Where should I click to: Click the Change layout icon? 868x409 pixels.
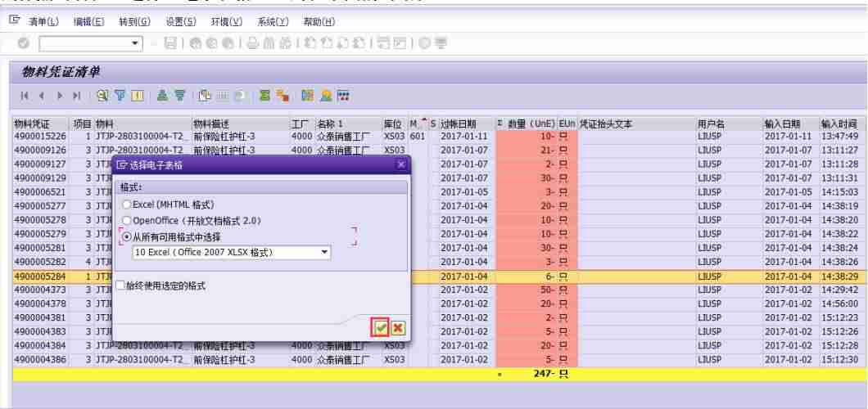[307, 96]
